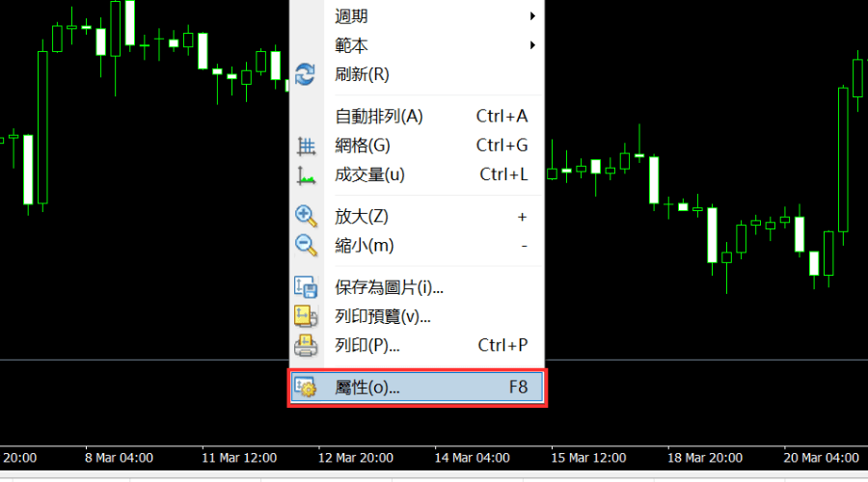Toggle 自動排列(A) in the context menu
The height and width of the screenshot is (482, 868).
click(x=417, y=117)
